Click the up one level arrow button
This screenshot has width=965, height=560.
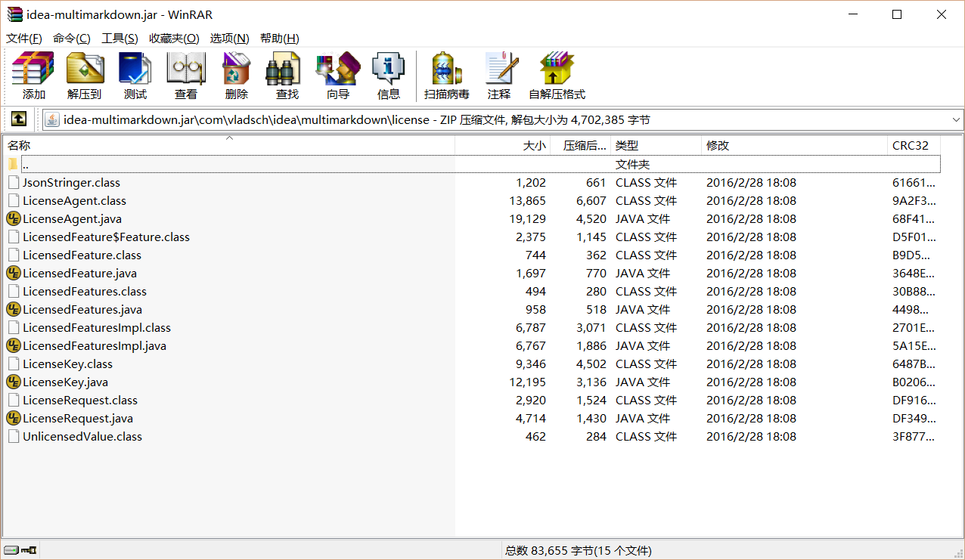point(19,119)
